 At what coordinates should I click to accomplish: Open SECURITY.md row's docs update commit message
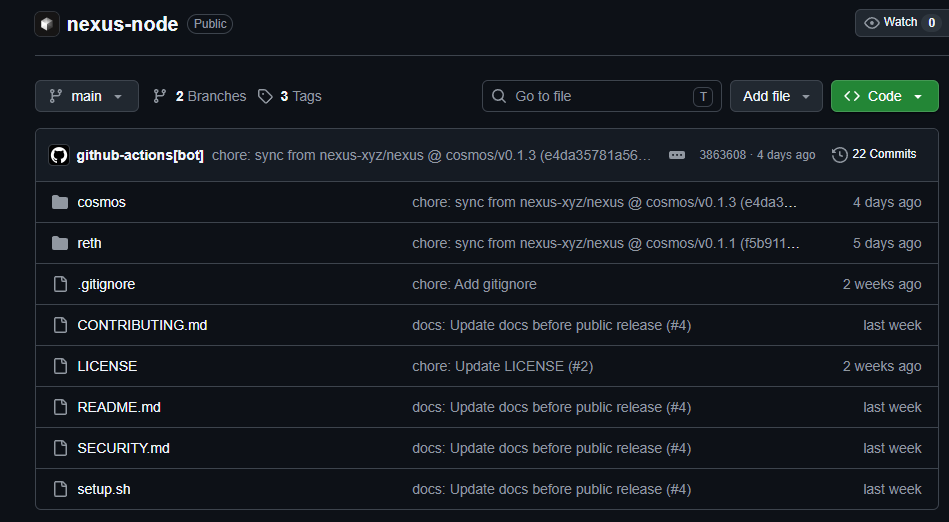(551, 448)
